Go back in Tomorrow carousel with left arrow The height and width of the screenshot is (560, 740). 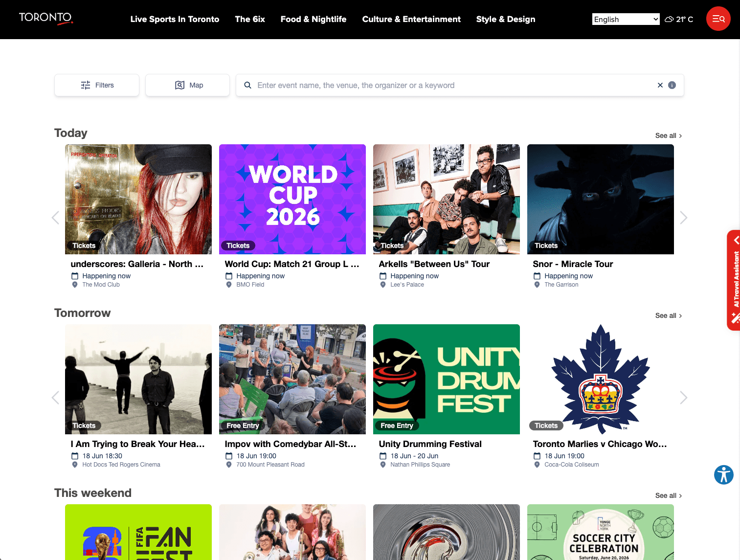[55, 397]
